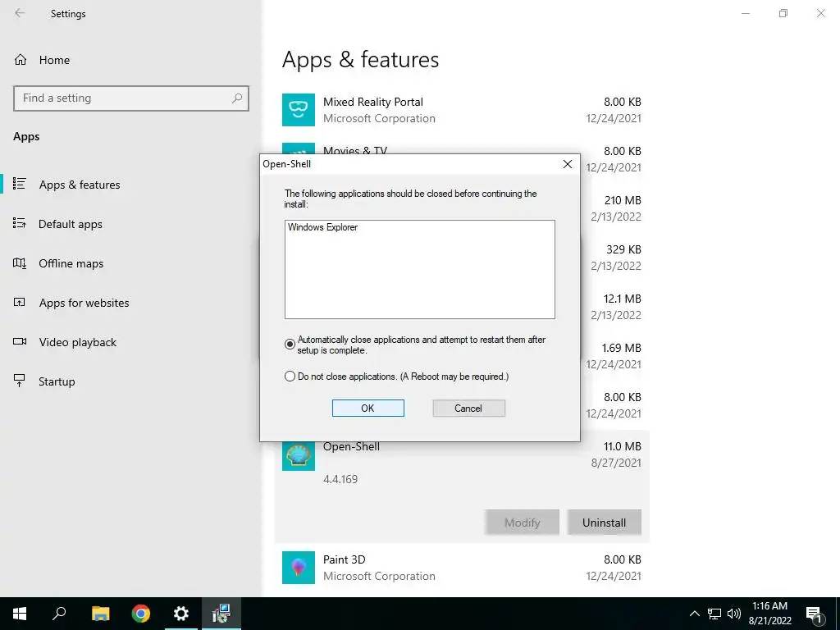Click Apps & features list icon
Viewport: 840px width, 630px height.
(20, 184)
